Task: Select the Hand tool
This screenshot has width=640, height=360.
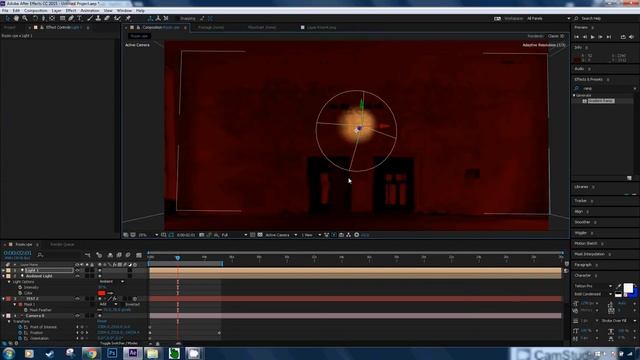Action: 16,18
